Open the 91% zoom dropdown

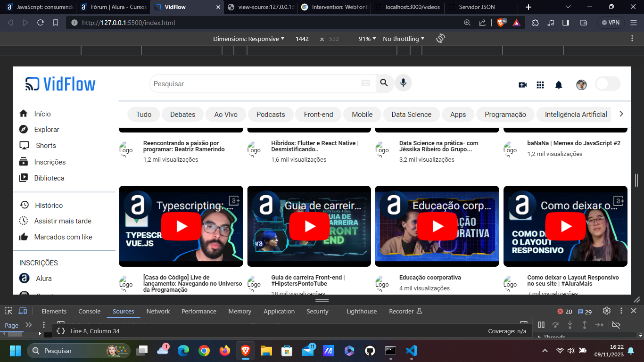368,39
